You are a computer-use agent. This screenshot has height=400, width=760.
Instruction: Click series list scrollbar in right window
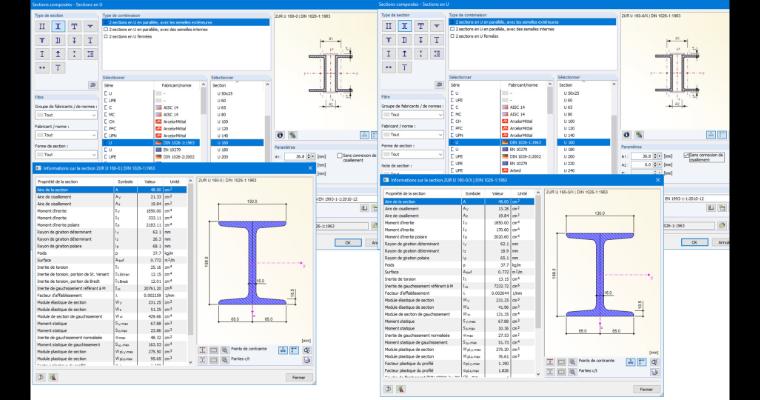pos(550,127)
